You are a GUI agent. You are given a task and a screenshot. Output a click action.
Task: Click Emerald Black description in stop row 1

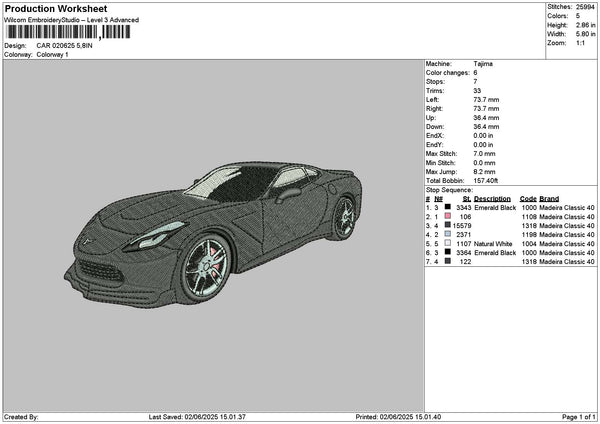495,208
